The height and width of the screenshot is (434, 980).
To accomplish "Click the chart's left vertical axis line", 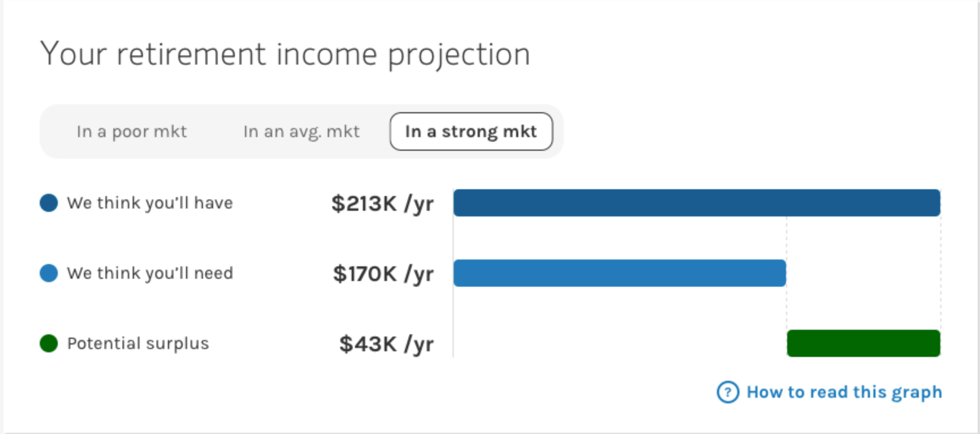I will [453, 273].
